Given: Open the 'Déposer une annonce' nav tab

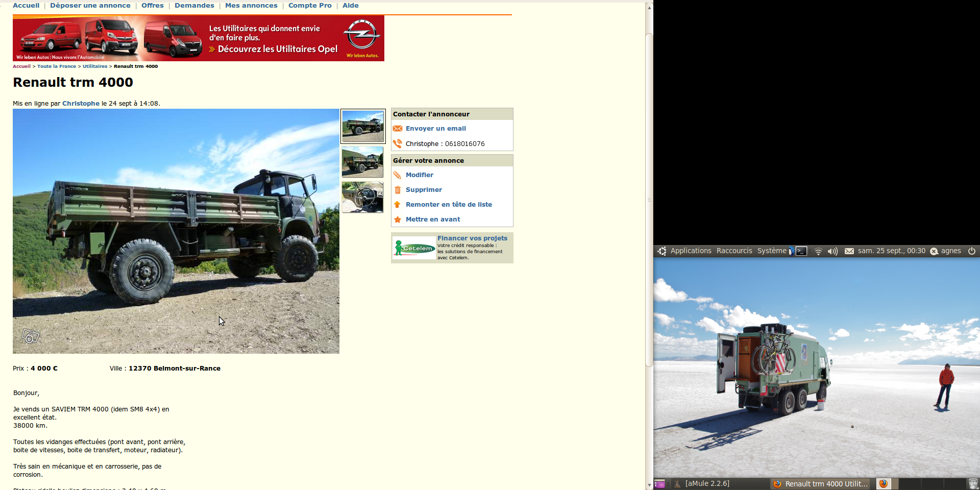Looking at the screenshot, I should tap(90, 6).
